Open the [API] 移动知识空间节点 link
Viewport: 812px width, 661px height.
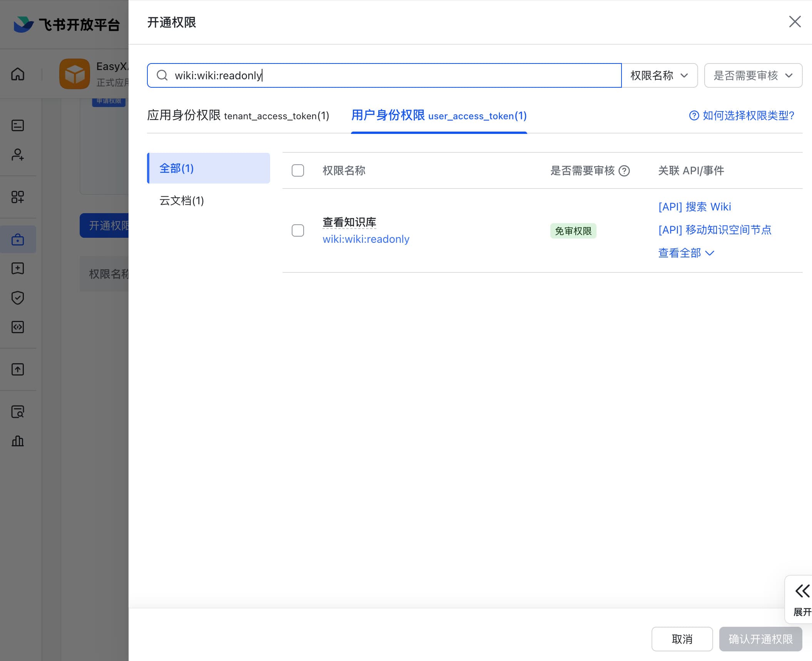715,230
